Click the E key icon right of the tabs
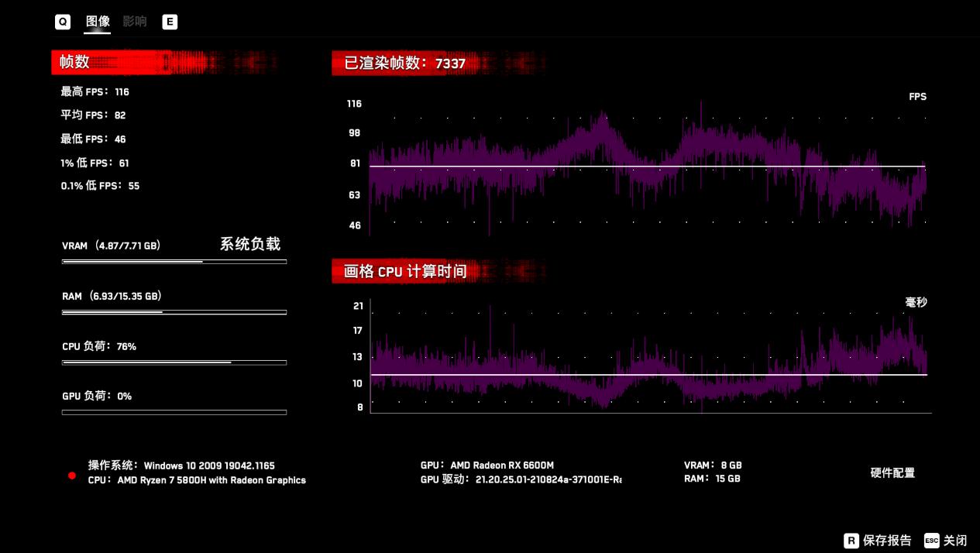Viewport: 980px width, 553px height. [169, 22]
